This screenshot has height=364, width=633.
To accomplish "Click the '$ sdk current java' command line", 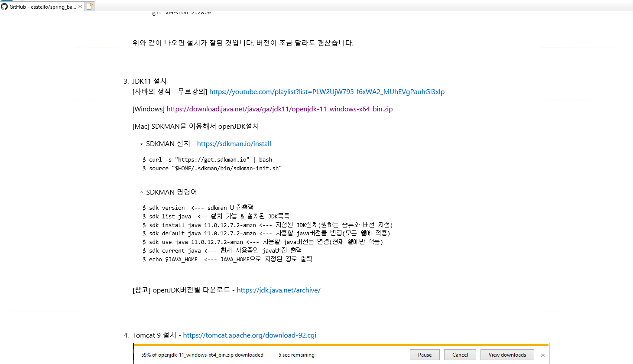I will coord(222,250).
